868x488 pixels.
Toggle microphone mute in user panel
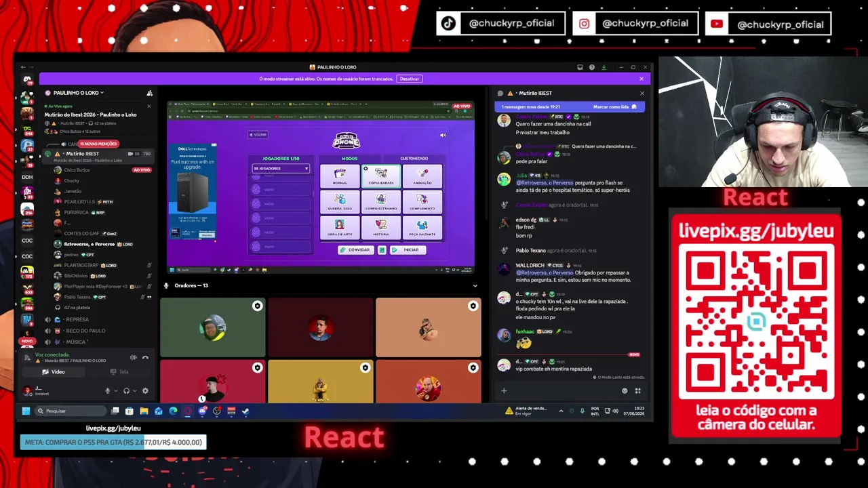[x=107, y=390]
